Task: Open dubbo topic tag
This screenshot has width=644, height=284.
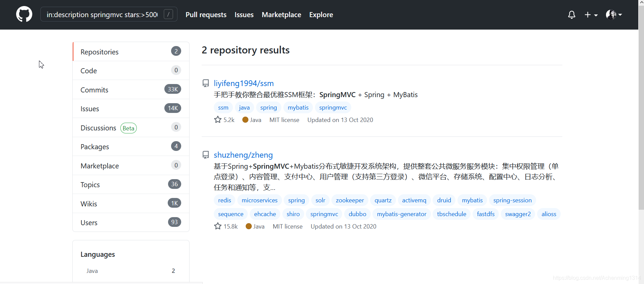Action: (x=357, y=214)
